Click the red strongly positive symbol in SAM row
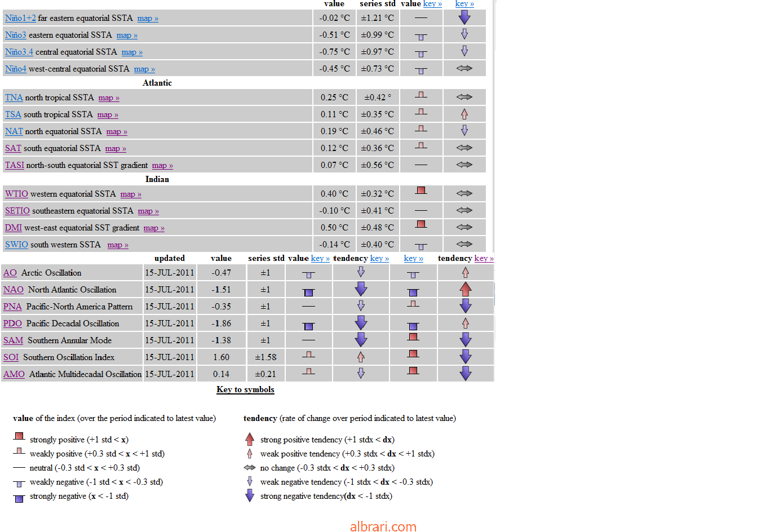The width and height of the screenshot is (770, 532). coord(413,337)
